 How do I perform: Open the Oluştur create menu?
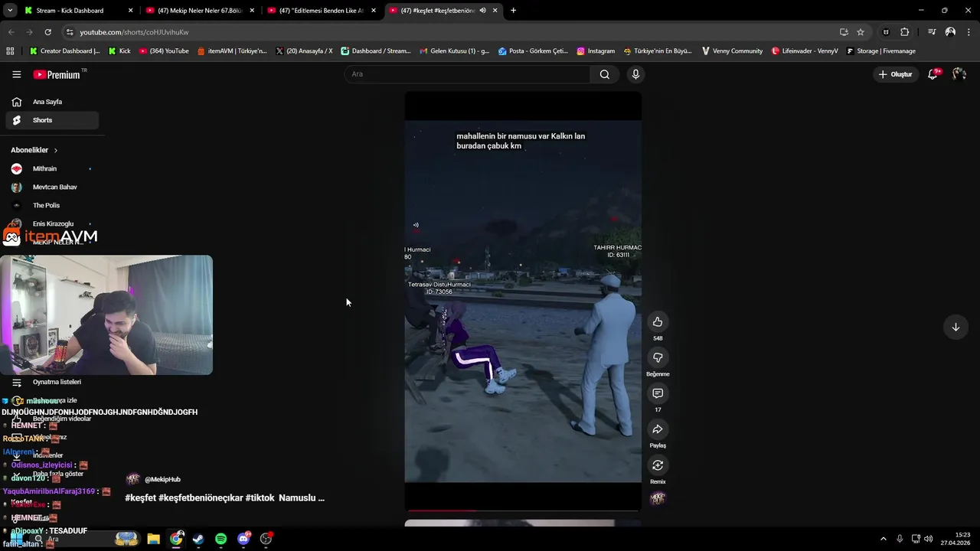click(x=895, y=74)
